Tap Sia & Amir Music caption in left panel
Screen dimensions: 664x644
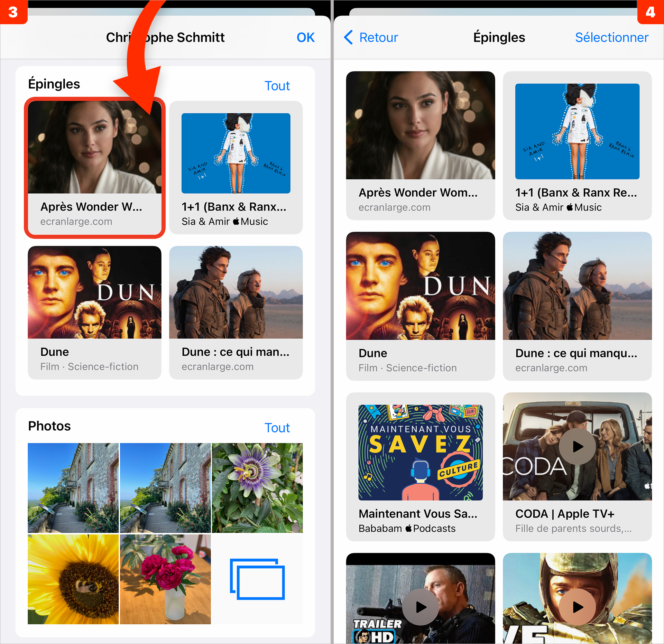click(x=225, y=221)
